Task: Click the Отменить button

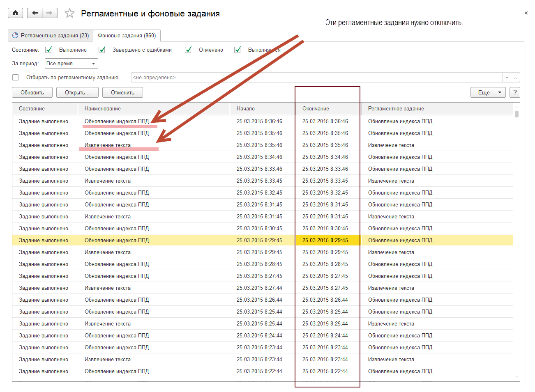Action: click(x=122, y=92)
